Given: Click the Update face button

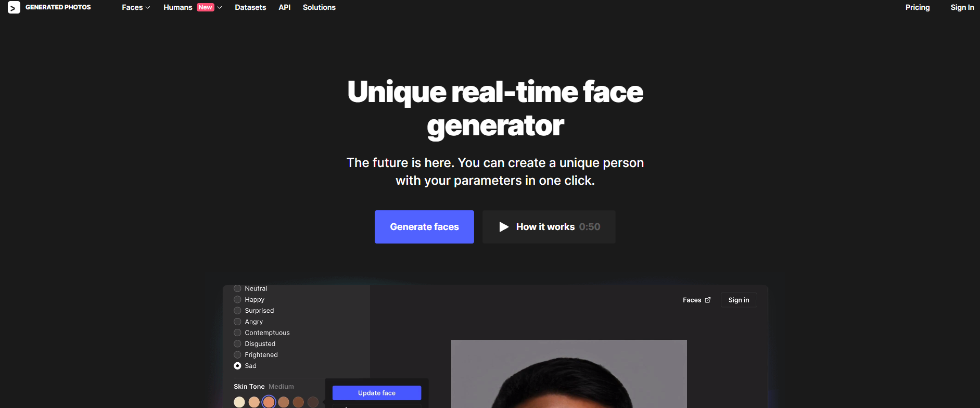Looking at the screenshot, I should tap(377, 393).
